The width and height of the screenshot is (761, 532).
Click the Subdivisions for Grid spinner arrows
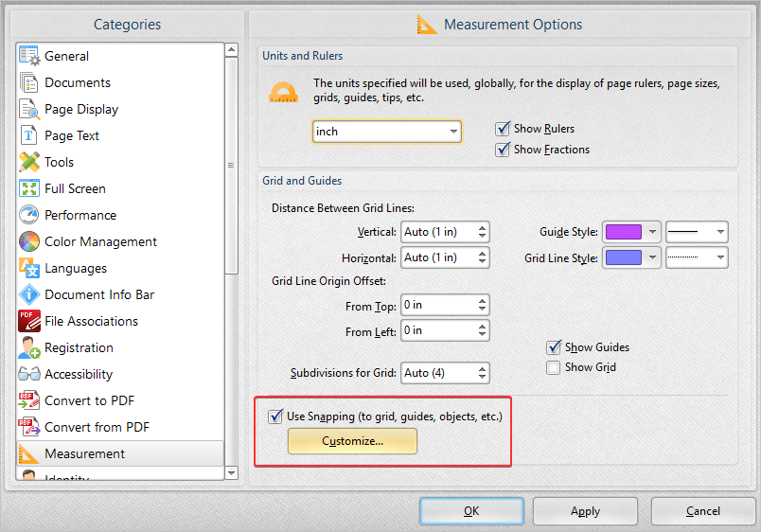[482, 373]
